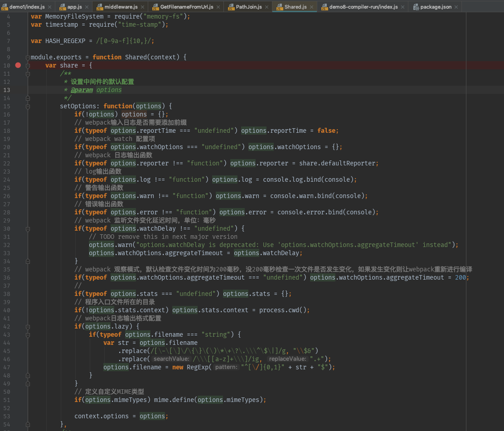Click context.options on line 53
This screenshot has width=504, height=431.
101,416
